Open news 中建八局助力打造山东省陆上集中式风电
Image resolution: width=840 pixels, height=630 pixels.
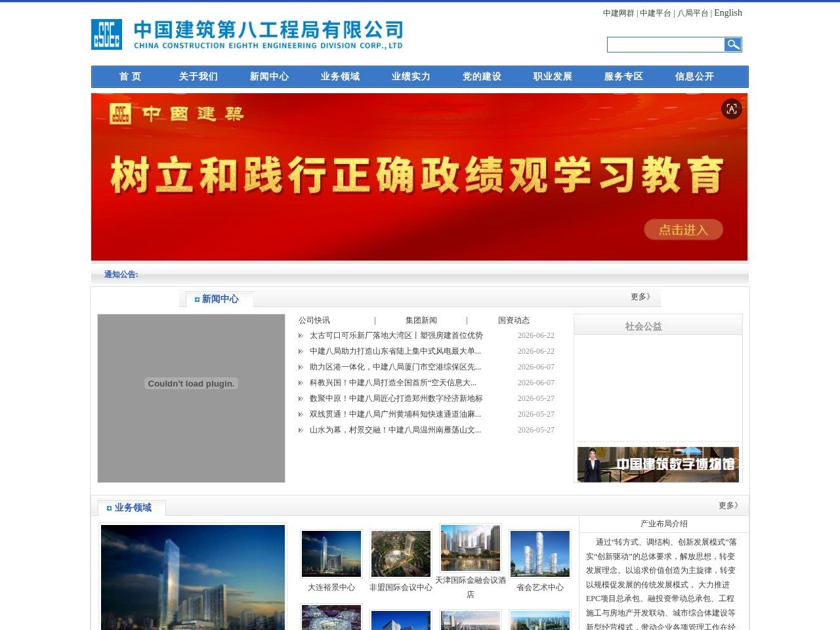click(x=395, y=351)
